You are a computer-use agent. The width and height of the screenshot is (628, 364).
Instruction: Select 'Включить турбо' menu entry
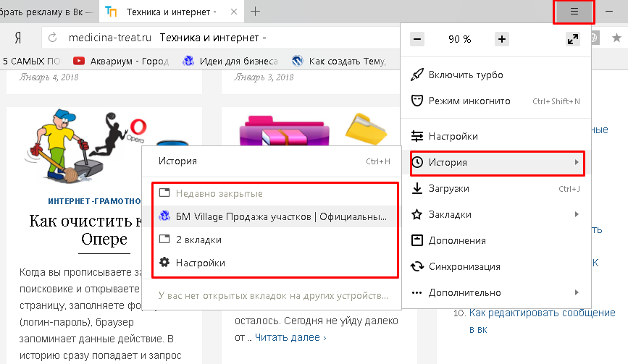coord(496,75)
